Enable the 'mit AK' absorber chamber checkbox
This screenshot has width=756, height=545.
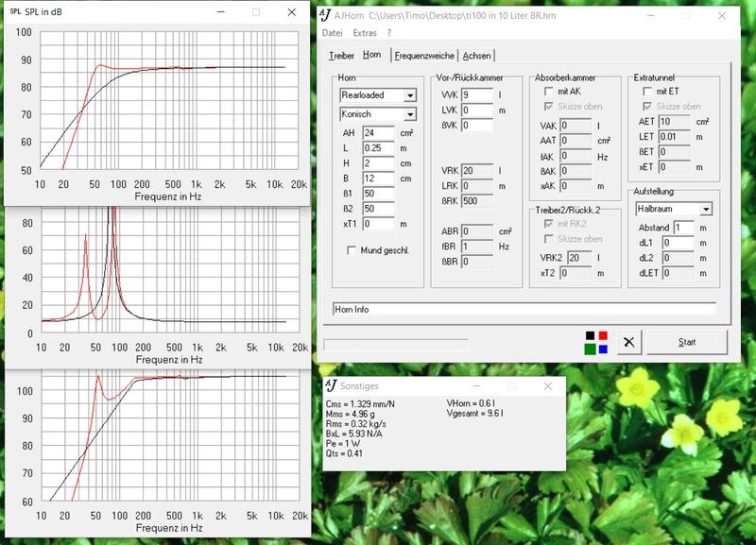coord(549,92)
